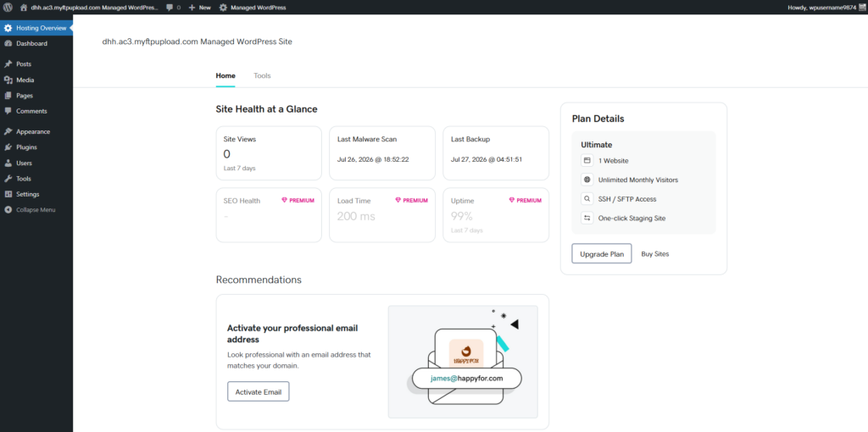Click the Appearance paintbrush icon
Screen dimensions: 868x432
(x=8, y=131)
